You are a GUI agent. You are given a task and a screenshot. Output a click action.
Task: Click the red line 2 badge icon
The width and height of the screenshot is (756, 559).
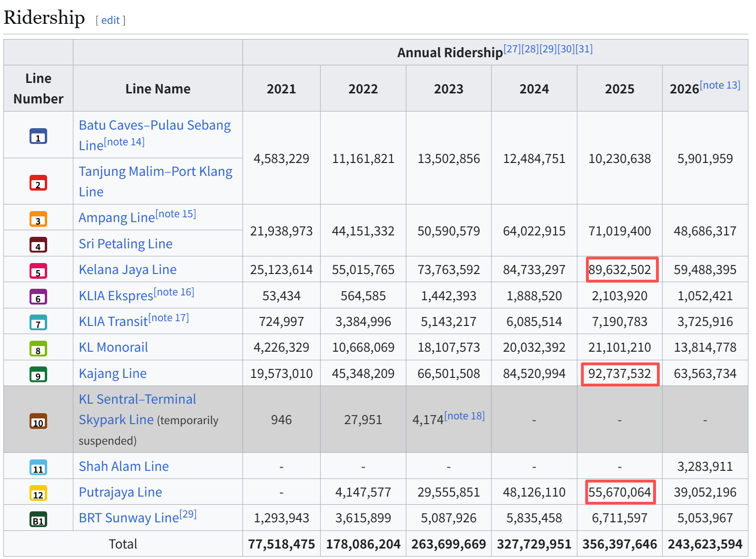pyautogui.click(x=38, y=183)
